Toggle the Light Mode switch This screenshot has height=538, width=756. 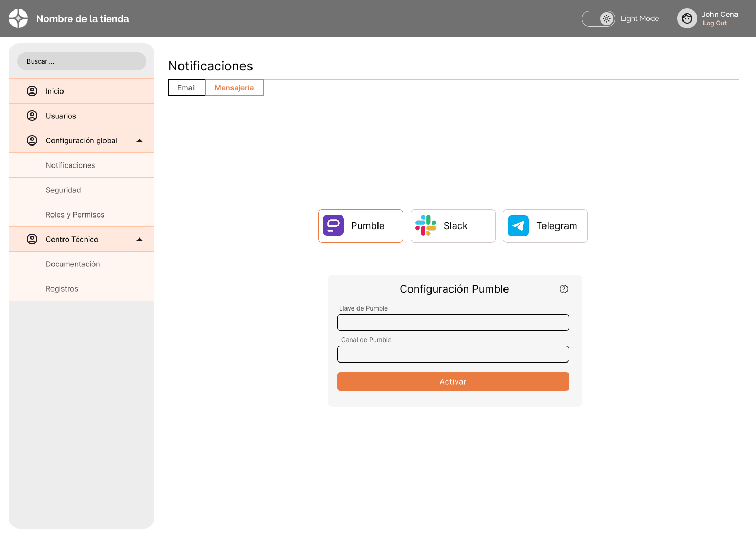[598, 18]
